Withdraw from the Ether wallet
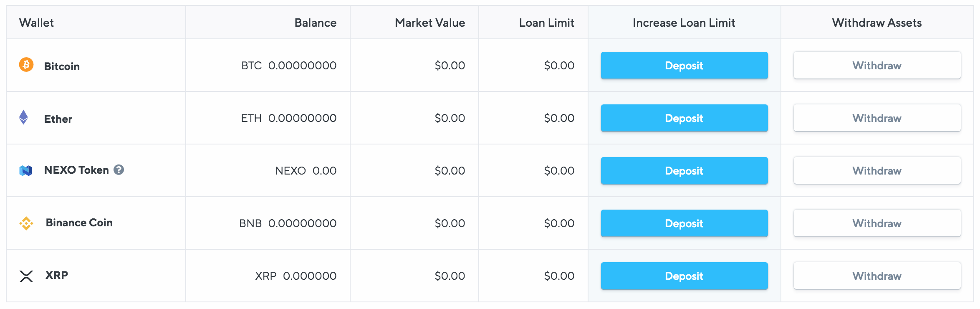The height and width of the screenshot is (309, 980). click(x=877, y=118)
